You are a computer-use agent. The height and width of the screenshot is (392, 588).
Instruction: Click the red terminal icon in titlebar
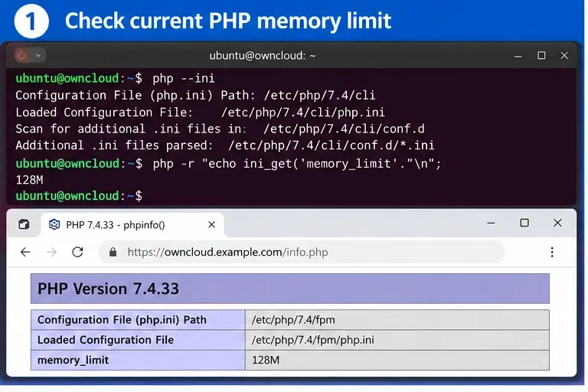coord(21,56)
